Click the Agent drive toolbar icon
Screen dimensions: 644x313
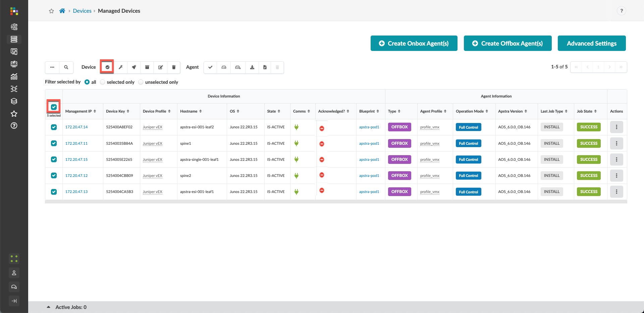point(224,67)
